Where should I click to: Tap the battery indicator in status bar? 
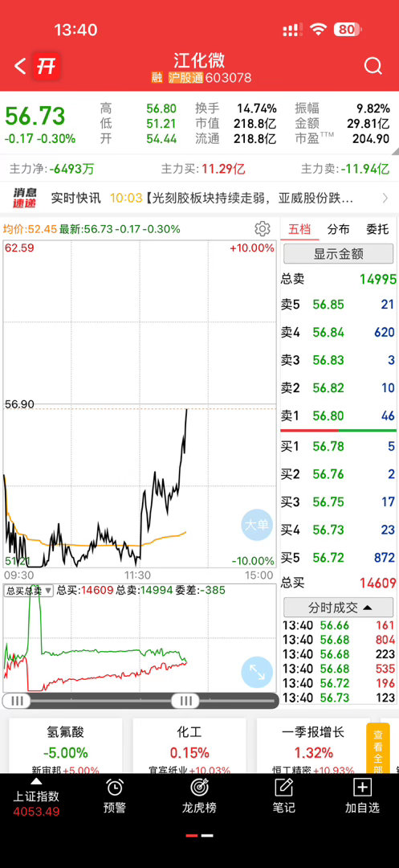[349, 30]
